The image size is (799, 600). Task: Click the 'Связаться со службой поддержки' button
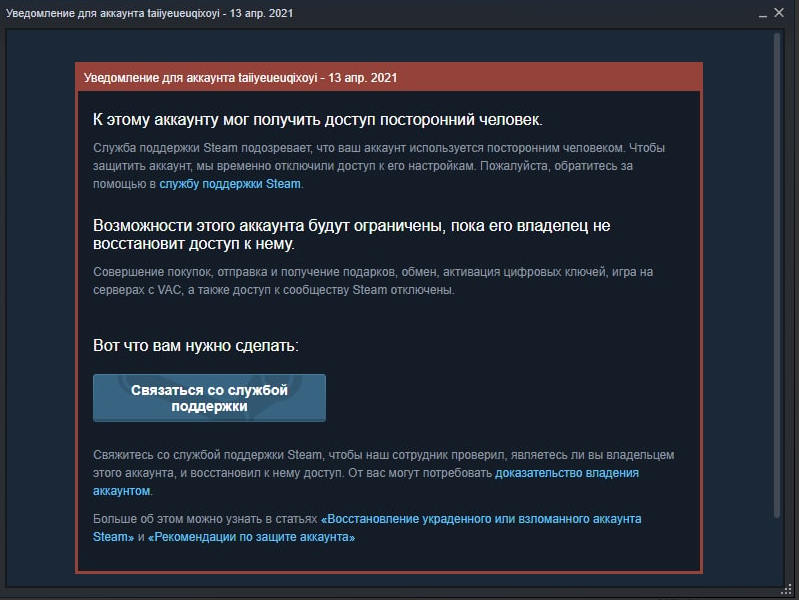click(x=209, y=398)
